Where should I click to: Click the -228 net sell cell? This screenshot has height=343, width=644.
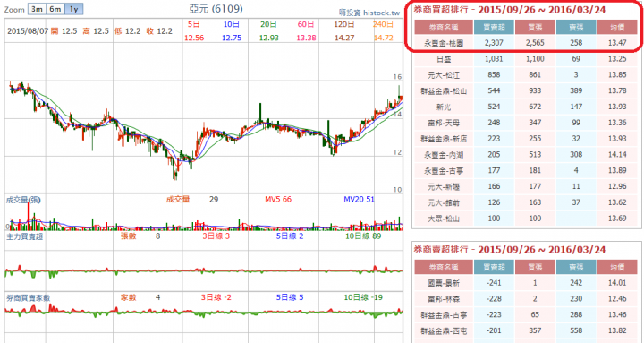click(x=494, y=299)
